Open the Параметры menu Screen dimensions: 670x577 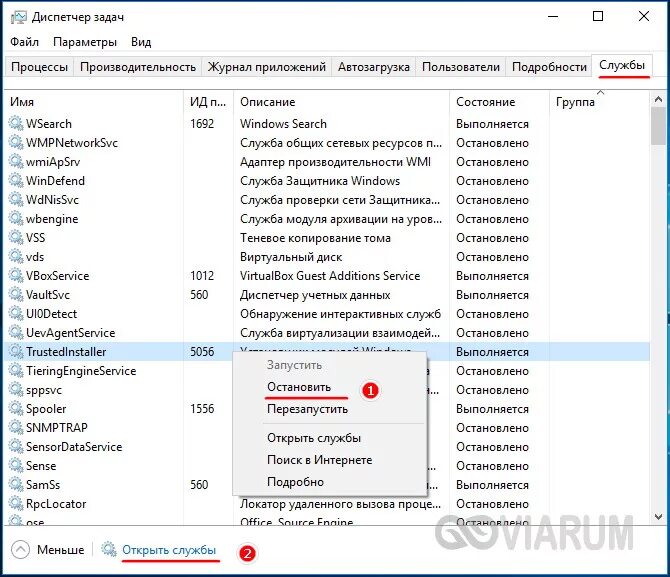pos(85,42)
